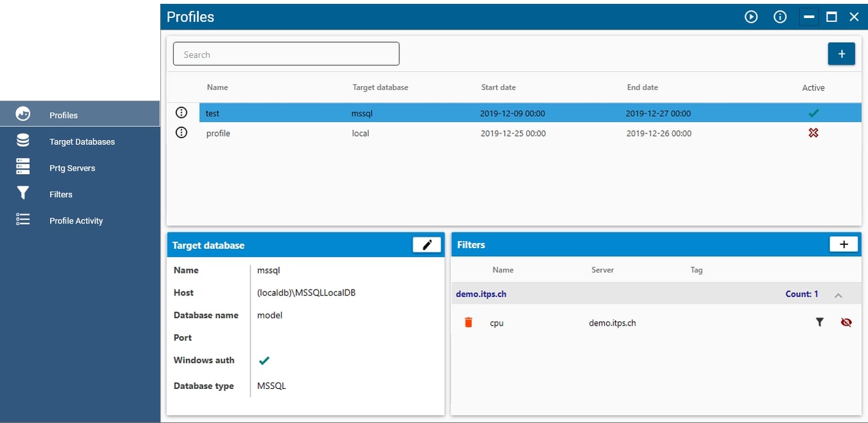Click the run profile play icon
The image size is (868, 423).
[750, 17]
